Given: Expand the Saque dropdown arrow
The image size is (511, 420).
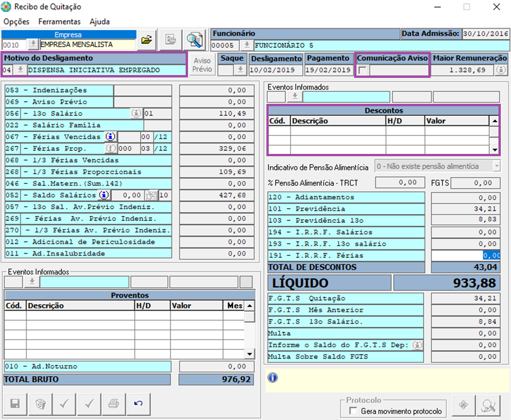Looking at the screenshot, I should coord(240,70).
